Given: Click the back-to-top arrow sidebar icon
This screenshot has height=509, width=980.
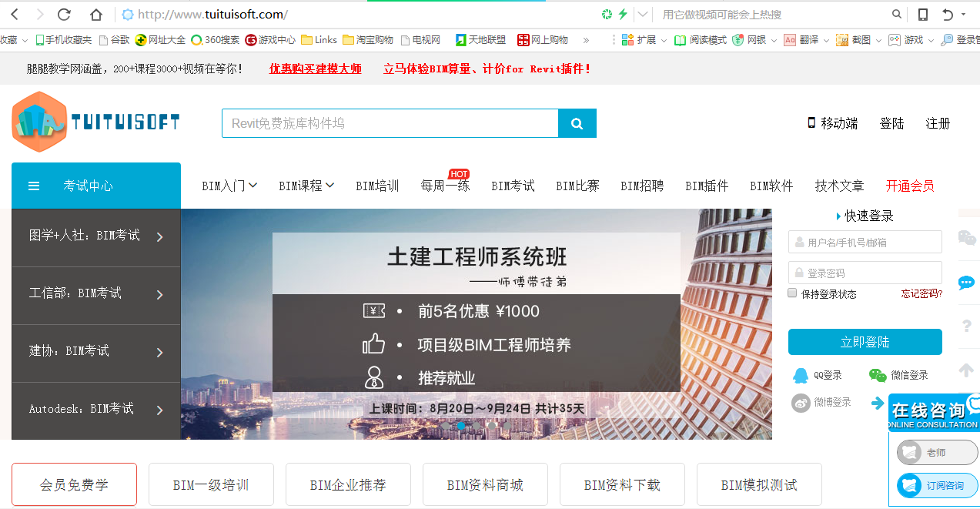Looking at the screenshot, I should click(x=966, y=370).
